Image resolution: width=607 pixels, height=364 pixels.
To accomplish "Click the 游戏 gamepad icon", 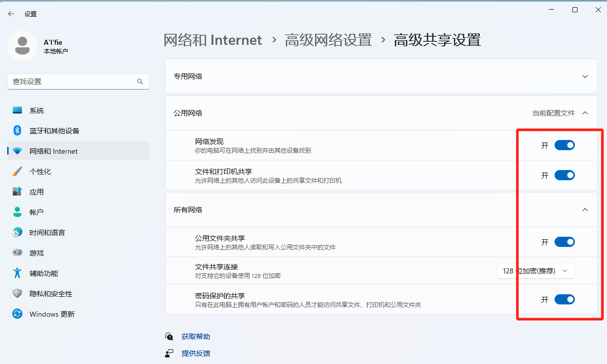I will coord(17,252).
